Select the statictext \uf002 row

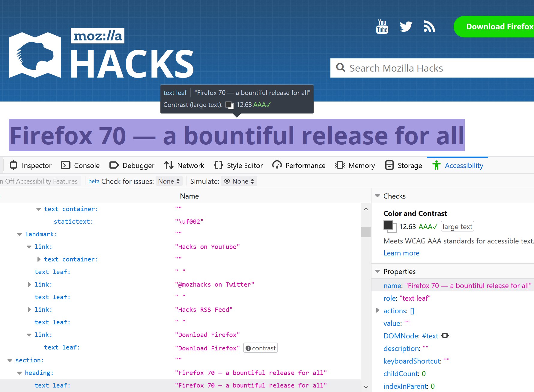180,222
